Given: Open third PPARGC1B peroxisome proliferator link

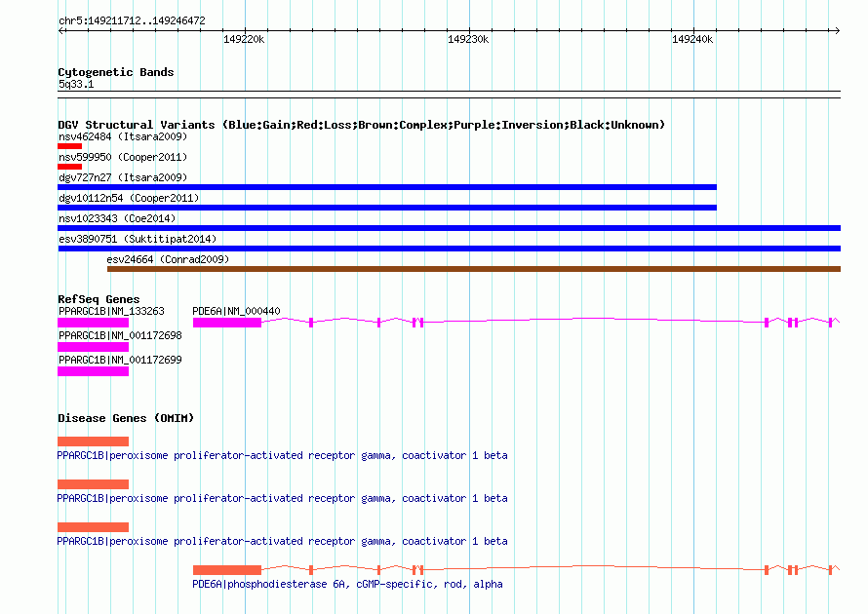Looking at the screenshot, I should point(282,541).
